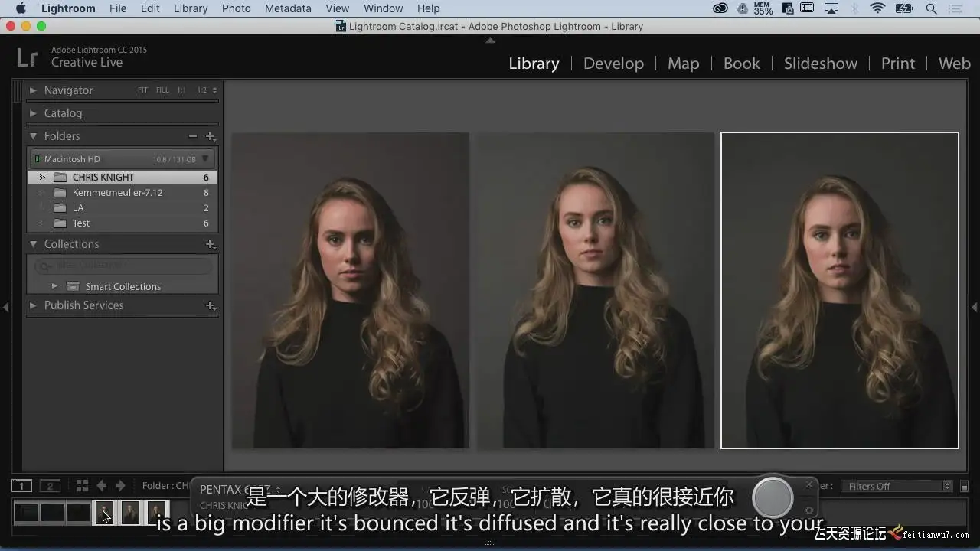This screenshot has height=551, width=980.
Task: Click the minus icon in Folders header
Action: pos(193,136)
